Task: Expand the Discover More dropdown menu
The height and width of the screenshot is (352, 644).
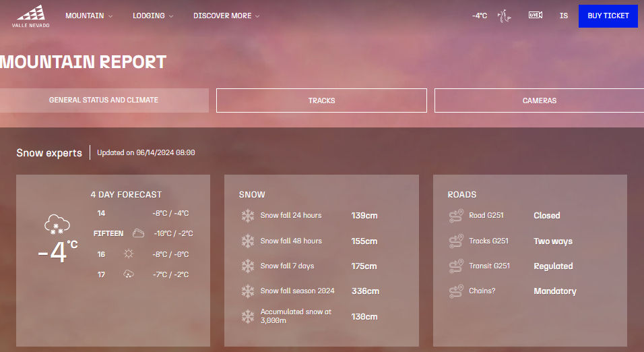Action: [226, 16]
